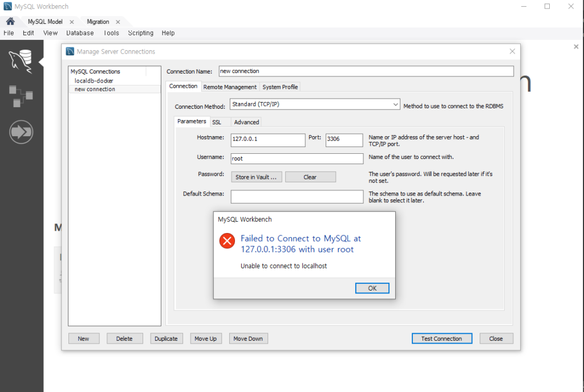Open the Tools menu

pyautogui.click(x=111, y=32)
